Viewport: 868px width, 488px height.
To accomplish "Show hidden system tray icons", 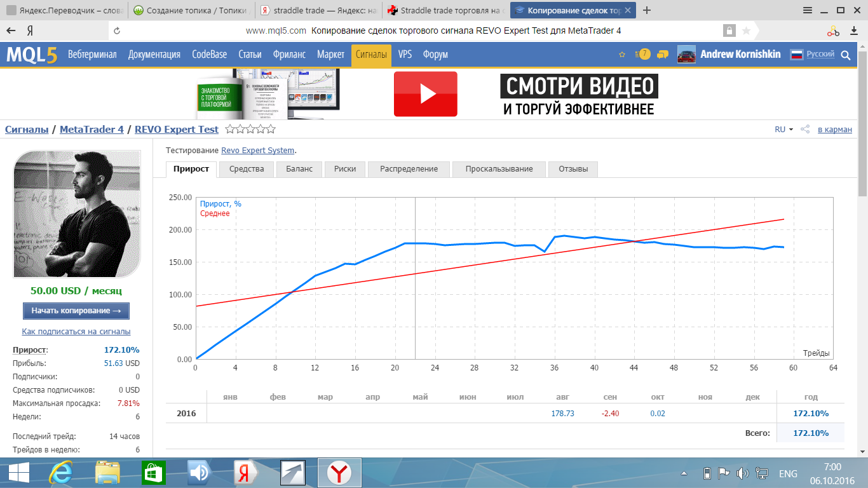I will [684, 473].
